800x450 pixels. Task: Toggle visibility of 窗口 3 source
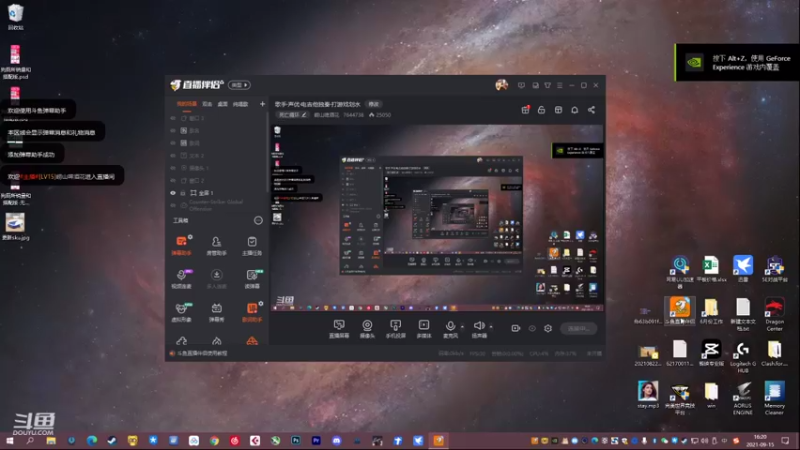[173, 118]
